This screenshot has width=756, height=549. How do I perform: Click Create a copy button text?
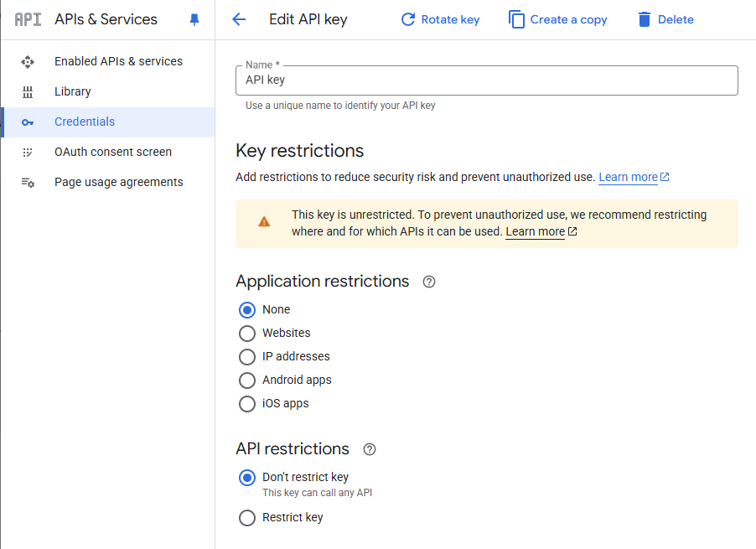(568, 20)
